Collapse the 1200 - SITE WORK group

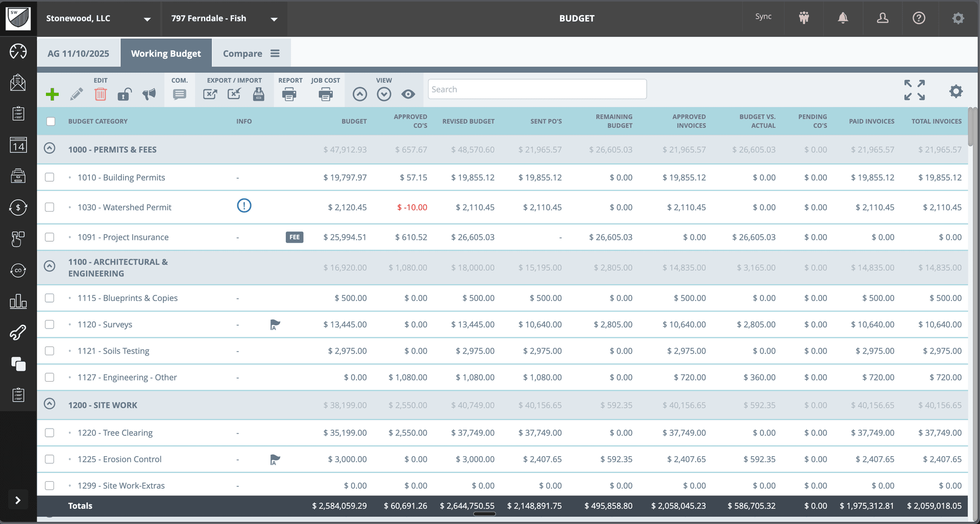tap(50, 403)
